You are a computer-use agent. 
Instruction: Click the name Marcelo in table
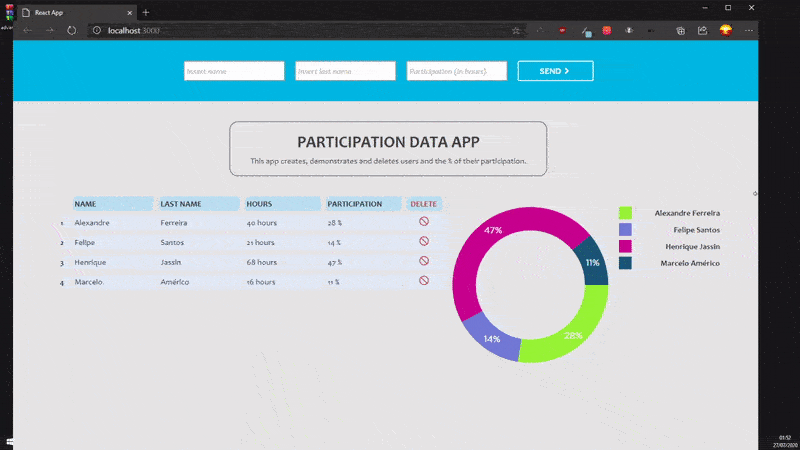click(x=89, y=282)
